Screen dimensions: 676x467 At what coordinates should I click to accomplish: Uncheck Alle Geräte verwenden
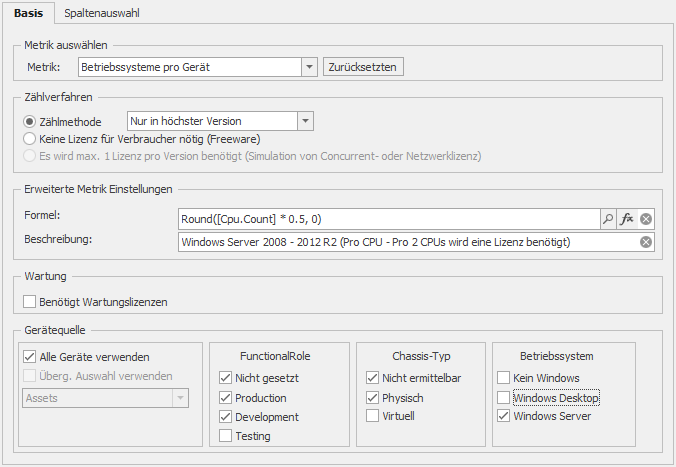(29, 357)
